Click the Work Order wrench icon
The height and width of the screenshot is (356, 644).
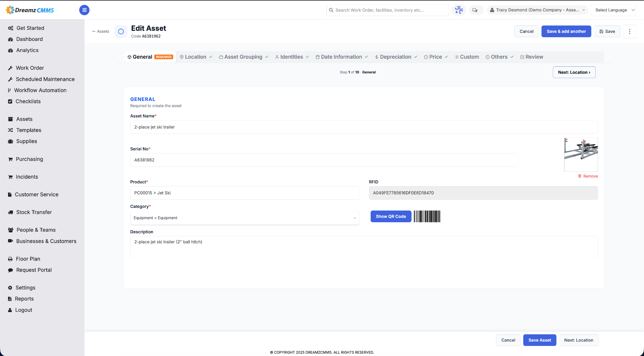point(10,68)
